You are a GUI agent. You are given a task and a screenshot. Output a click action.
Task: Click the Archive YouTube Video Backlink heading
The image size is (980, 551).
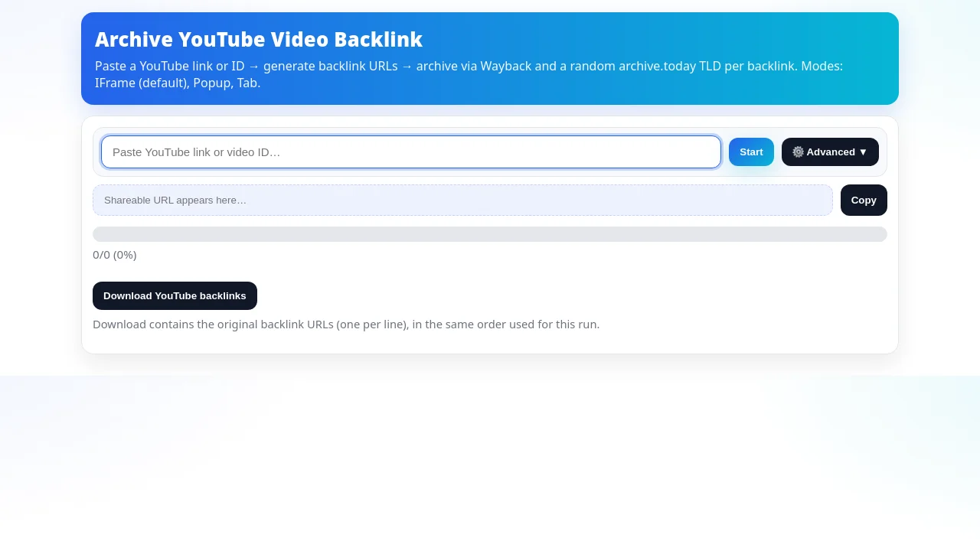[x=259, y=39]
